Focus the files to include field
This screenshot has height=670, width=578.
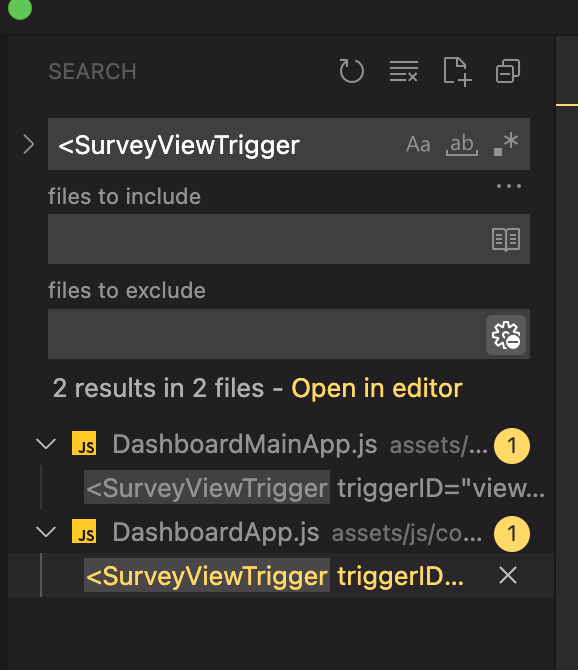click(289, 239)
